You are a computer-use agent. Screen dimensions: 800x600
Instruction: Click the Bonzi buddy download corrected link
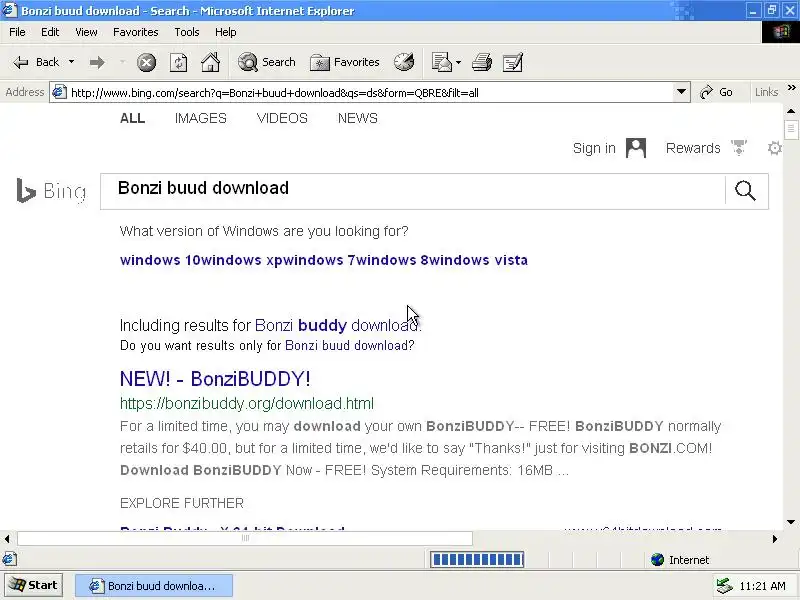pyautogui.click(x=338, y=326)
